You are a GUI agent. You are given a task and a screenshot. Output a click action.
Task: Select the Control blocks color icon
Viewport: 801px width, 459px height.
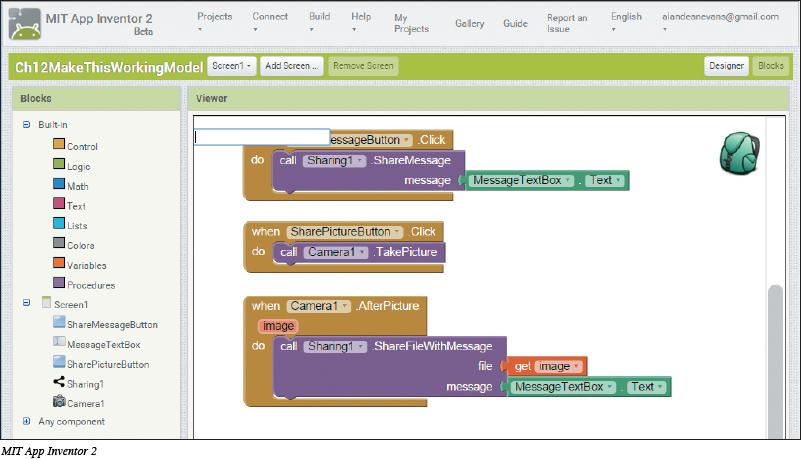[x=59, y=144]
